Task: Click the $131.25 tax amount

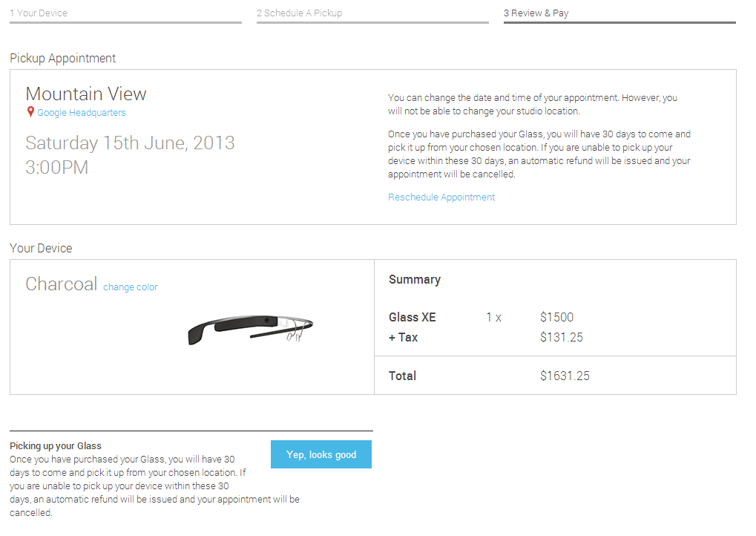Action: tap(562, 338)
